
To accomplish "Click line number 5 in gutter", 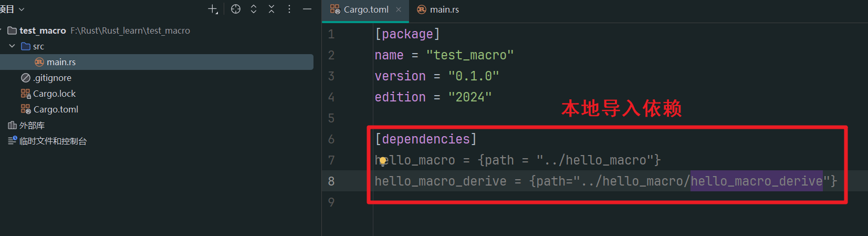I will click(x=331, y=118).
